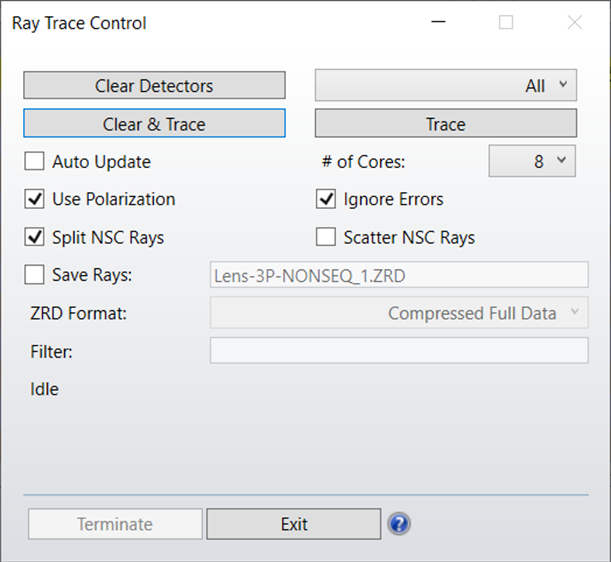Toggle Ignore Errors checkbox off
Viewport: 611px width, 562px height.
tap(326, 199)
